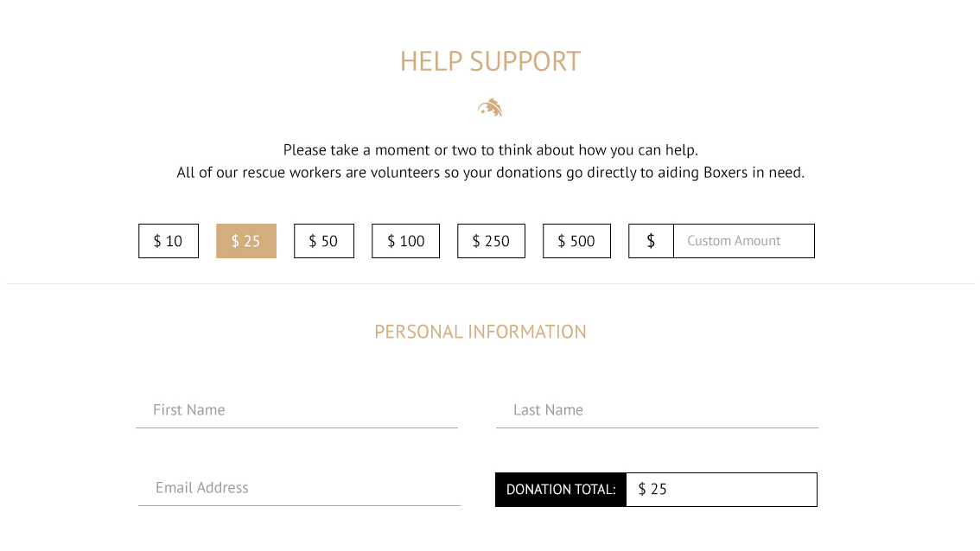The image size is (980, 551).
Task: Focus the Last Name text field
Action: (x=657, y=410)
